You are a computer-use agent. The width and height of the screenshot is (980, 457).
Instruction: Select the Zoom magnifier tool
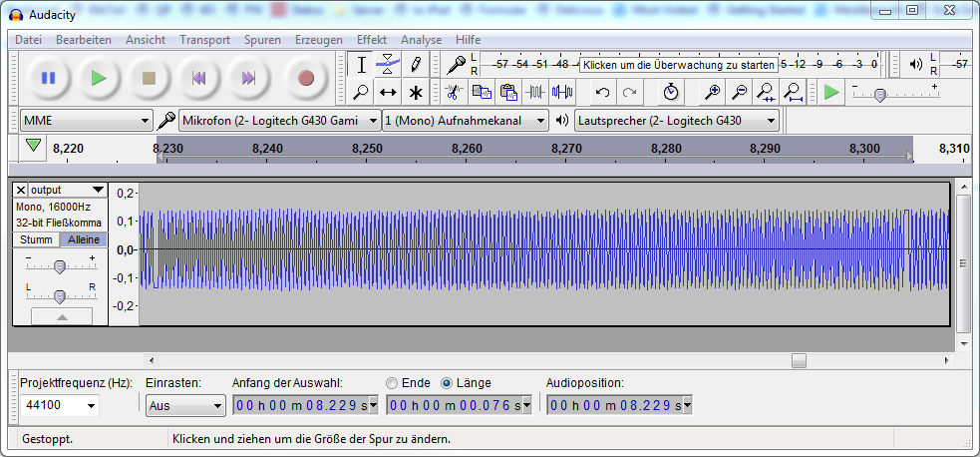361,93
